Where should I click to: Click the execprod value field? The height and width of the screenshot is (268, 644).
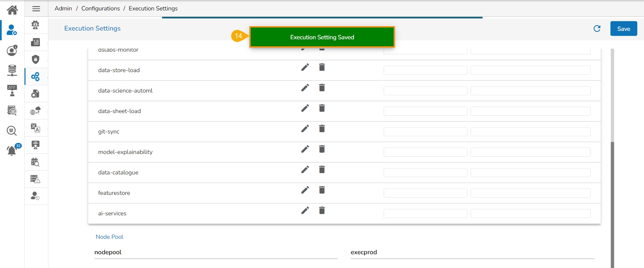pyautogui.click(x=473, y=253)
